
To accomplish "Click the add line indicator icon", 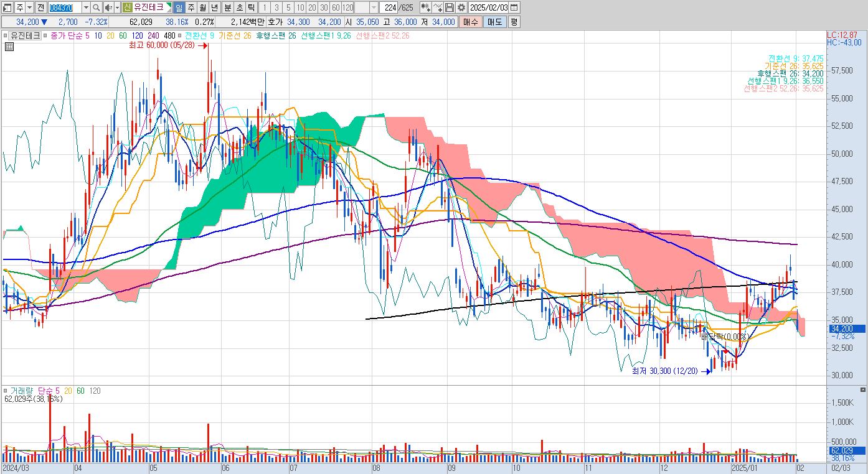I will [438, 7].
